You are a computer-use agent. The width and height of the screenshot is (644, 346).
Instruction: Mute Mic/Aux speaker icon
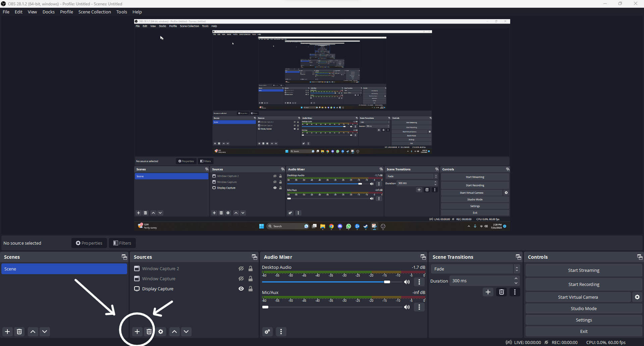[407, 307]
